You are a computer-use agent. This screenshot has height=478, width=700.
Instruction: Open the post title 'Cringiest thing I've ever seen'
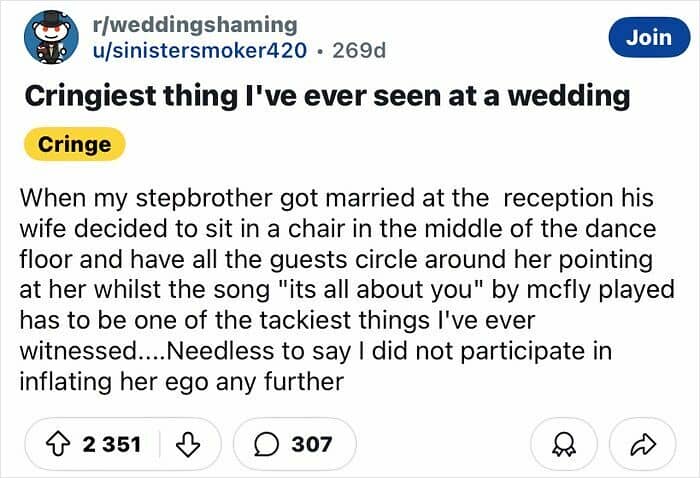327,96
